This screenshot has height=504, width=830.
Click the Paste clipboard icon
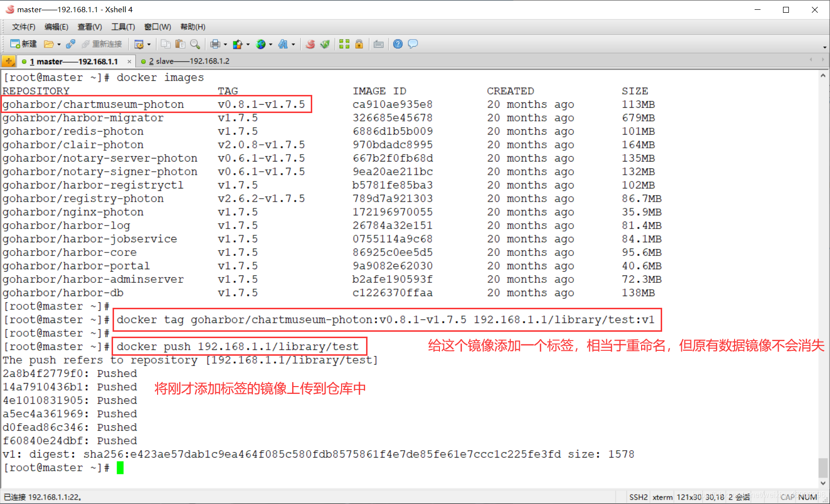tap(180, 44)
